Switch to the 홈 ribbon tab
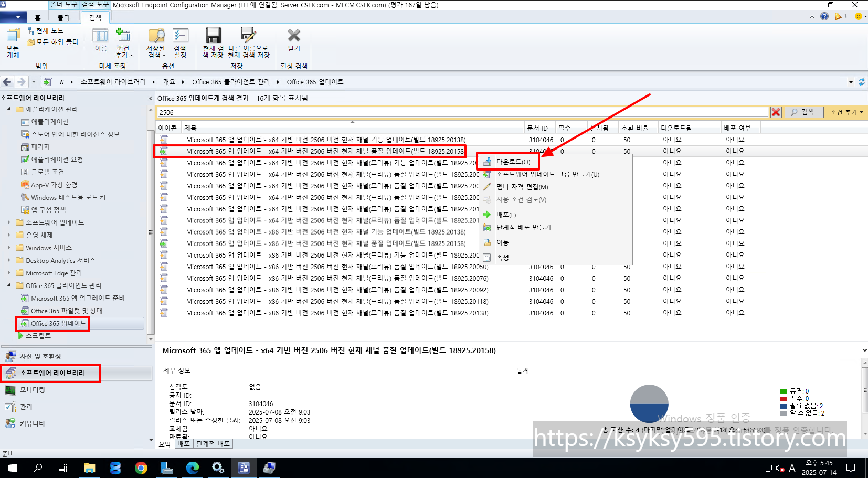Image resolution: width=868 pixels, height=478 pixels. pos(38,18)
